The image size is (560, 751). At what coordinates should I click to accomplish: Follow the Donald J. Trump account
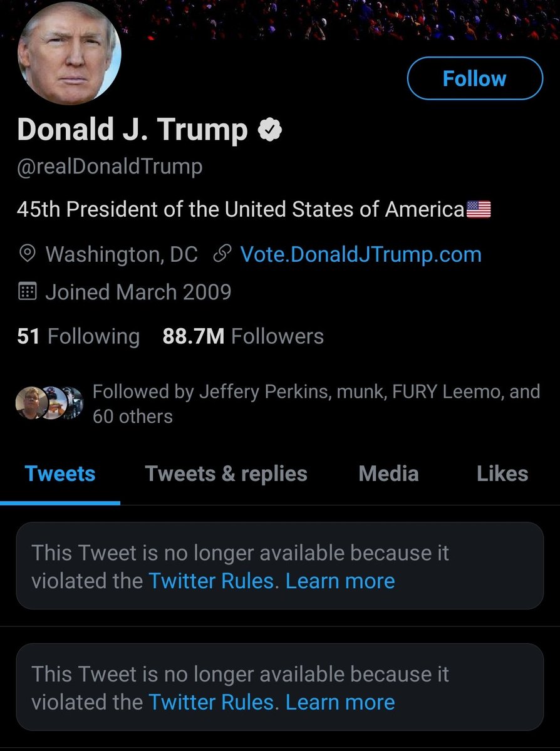(474, 78)
